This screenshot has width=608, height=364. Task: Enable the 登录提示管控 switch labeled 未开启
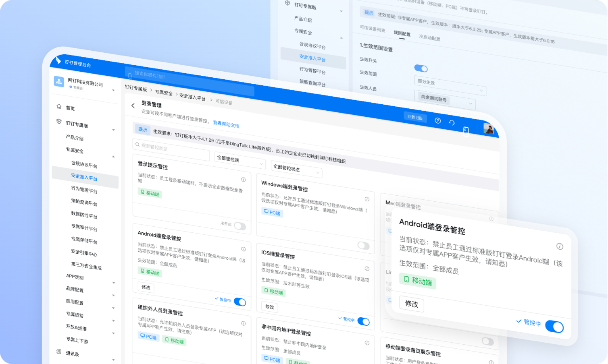pyautogui.click(x=240, y=226)
